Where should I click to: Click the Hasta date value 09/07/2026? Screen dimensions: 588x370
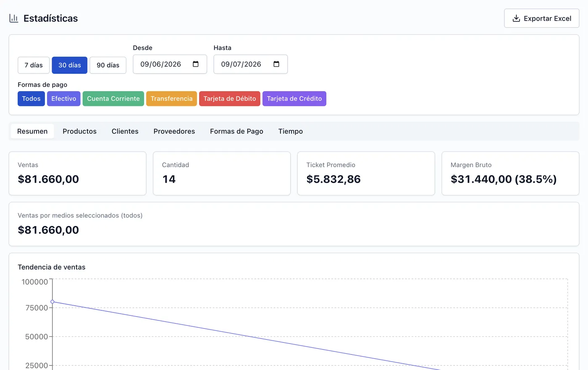tap(241, 64)
